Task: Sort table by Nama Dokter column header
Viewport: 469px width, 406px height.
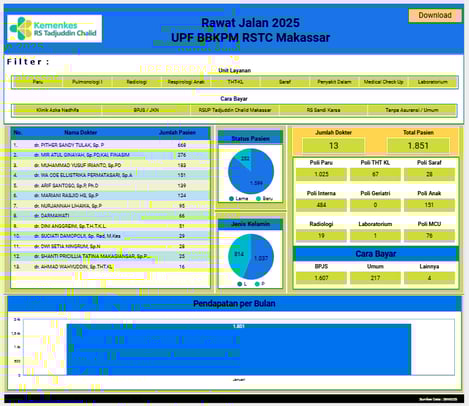Action: point(81,133)
